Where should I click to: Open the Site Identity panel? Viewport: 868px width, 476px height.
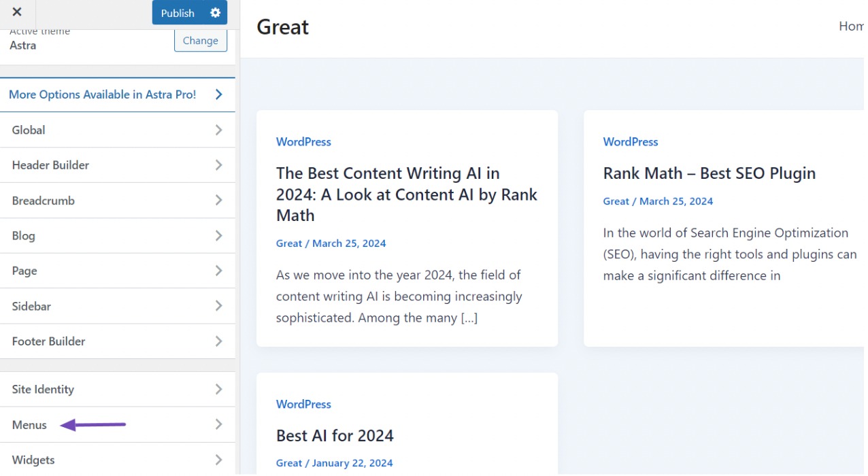point(118,390)
